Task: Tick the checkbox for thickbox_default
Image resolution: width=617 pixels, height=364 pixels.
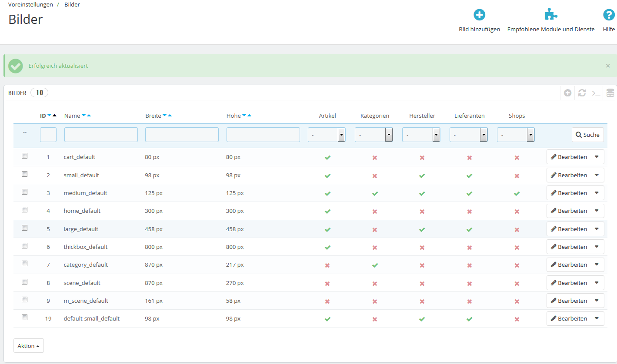Action: click(25, 246)
